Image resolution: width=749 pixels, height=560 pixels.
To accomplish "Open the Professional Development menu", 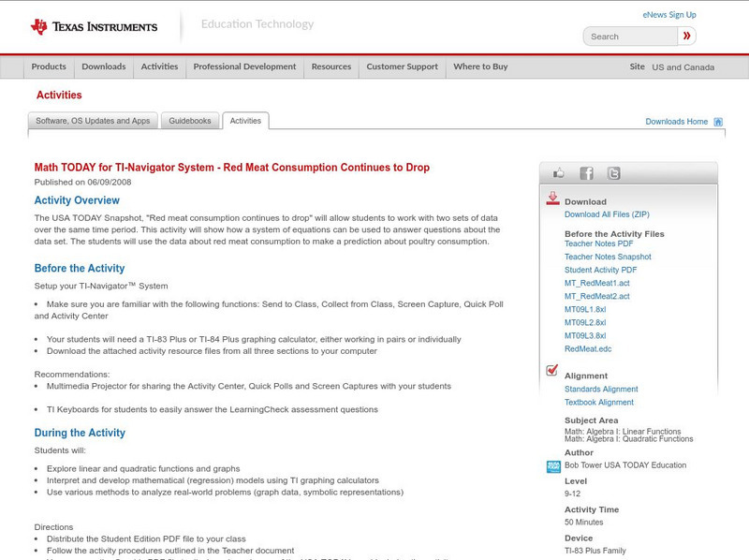I will (244, 66).
